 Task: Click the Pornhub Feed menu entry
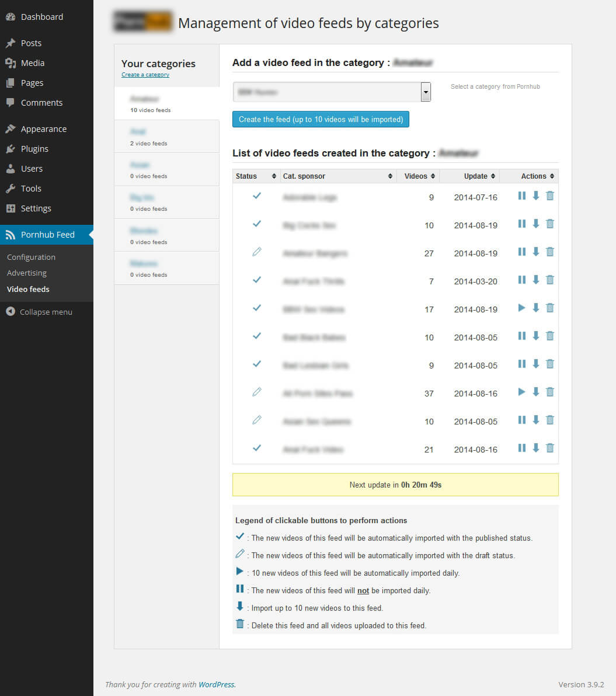(47, 234)
